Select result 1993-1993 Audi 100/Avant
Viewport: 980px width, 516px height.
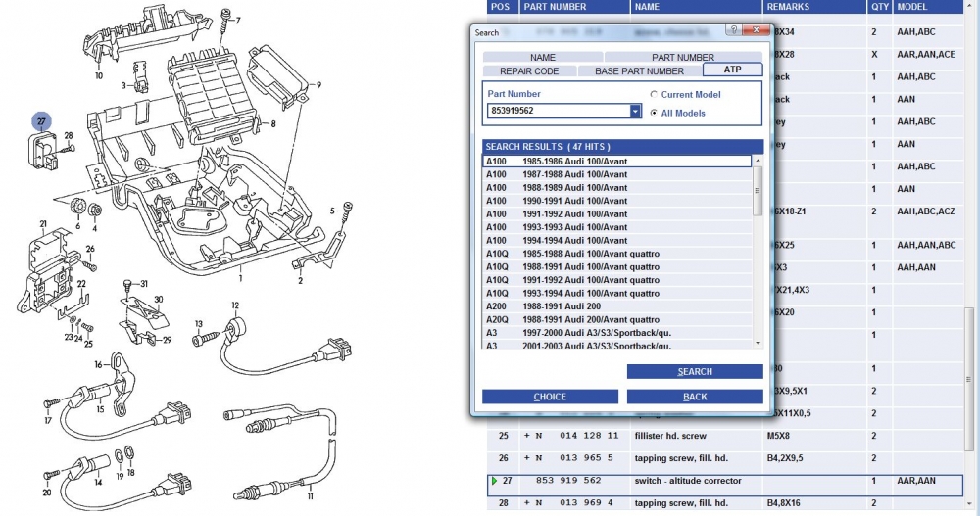(617, 227)
